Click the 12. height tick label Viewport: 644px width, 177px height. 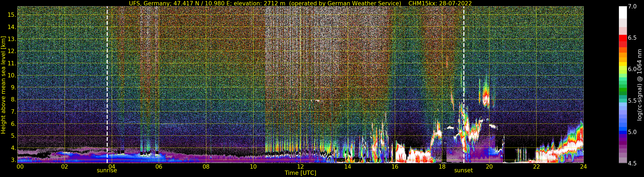click(x=12, y=51)
